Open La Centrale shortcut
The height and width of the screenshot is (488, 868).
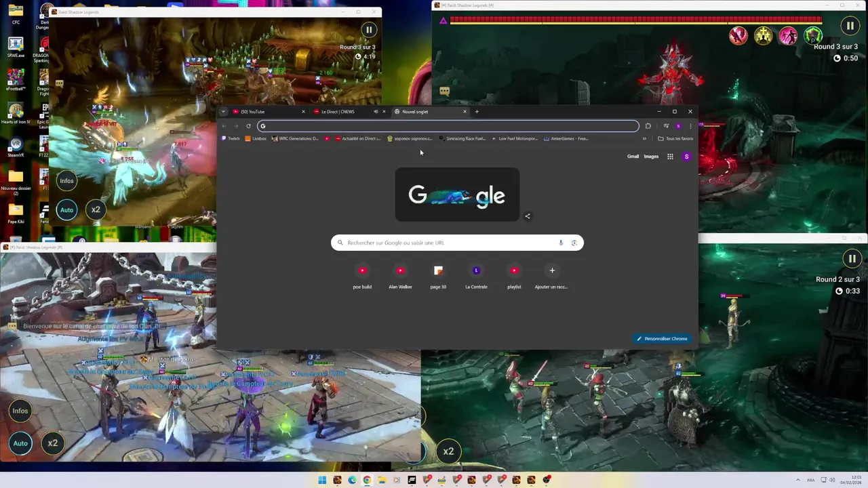coord(476,276)
